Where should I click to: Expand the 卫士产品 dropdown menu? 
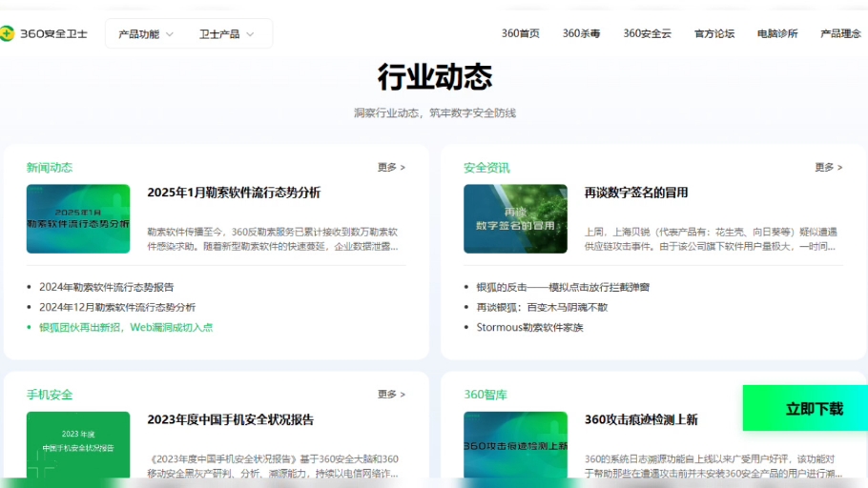[x=226, y=34]
